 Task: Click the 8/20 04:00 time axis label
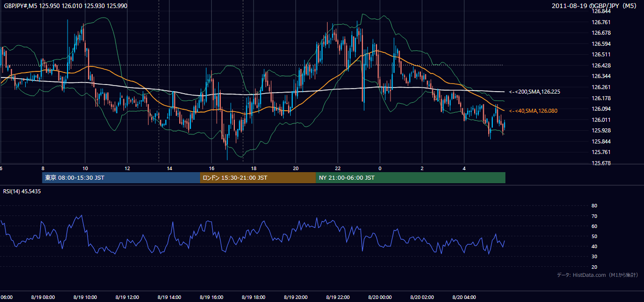pos(464,297)
